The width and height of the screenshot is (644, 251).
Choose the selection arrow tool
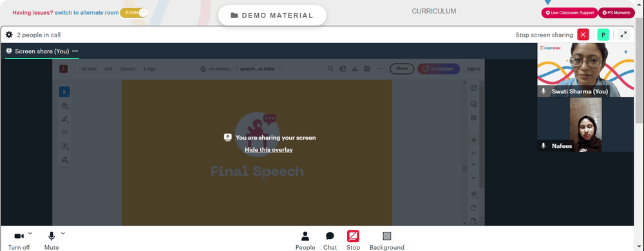pos(64,92)
